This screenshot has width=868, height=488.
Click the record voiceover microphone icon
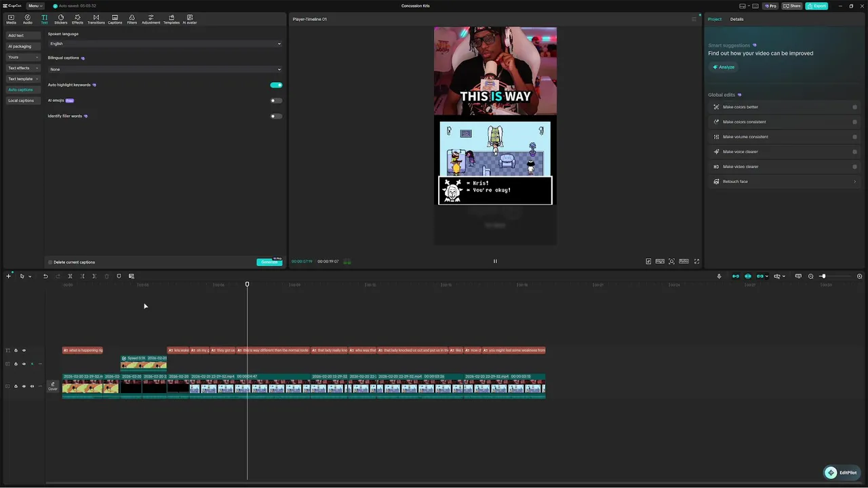(719, 277)
